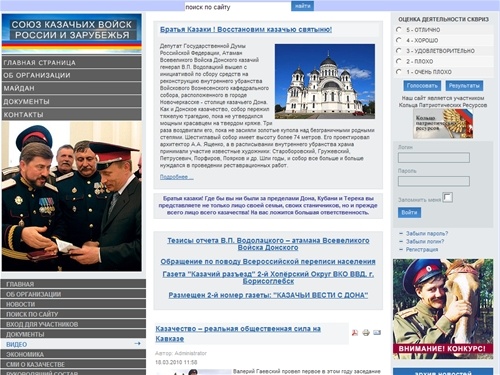This screenshot has height=375, width=500.
Task: Click Забыли пароль? link
Action: point(427,233)
